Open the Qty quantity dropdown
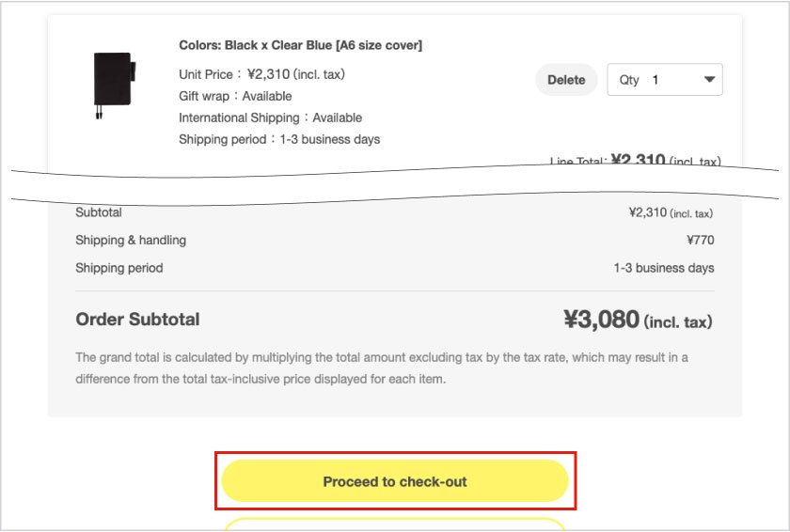Screen dimensions: 790x532 coord(664,80)
